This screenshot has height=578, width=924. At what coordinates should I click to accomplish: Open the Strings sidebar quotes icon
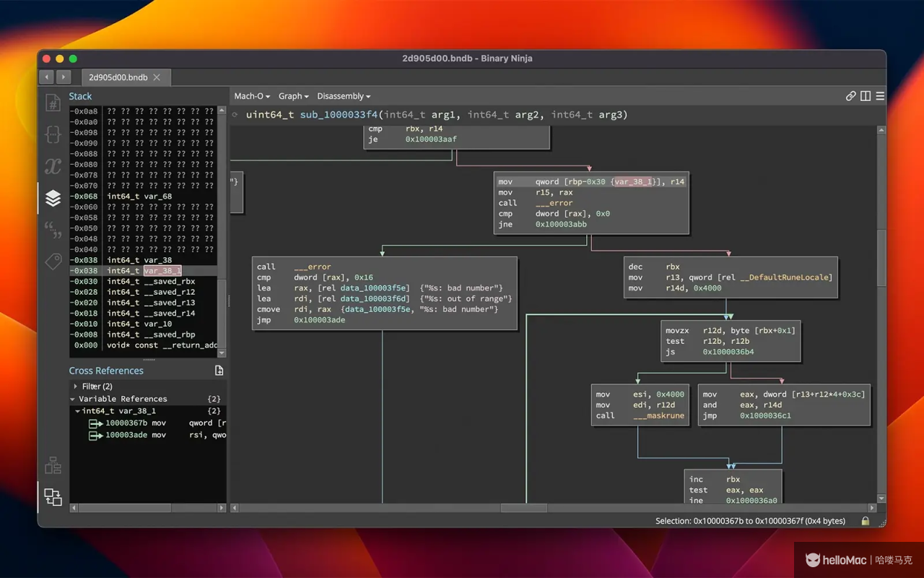pos(53,230)
